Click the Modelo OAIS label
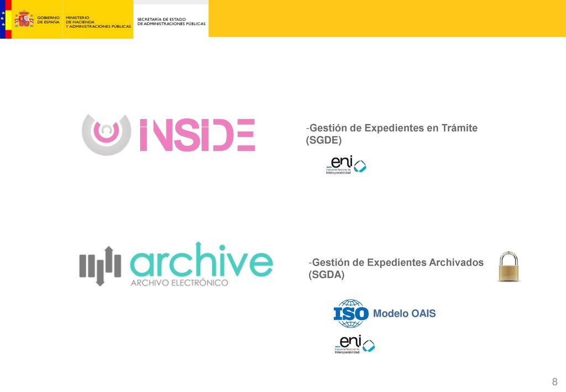 (x=404, y=313)
